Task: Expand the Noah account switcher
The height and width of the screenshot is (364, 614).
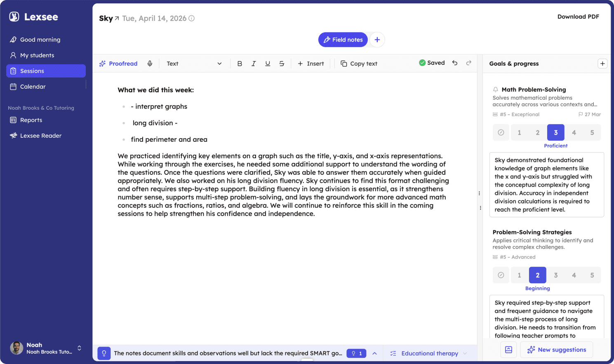Action: click(x=79, y=348)
